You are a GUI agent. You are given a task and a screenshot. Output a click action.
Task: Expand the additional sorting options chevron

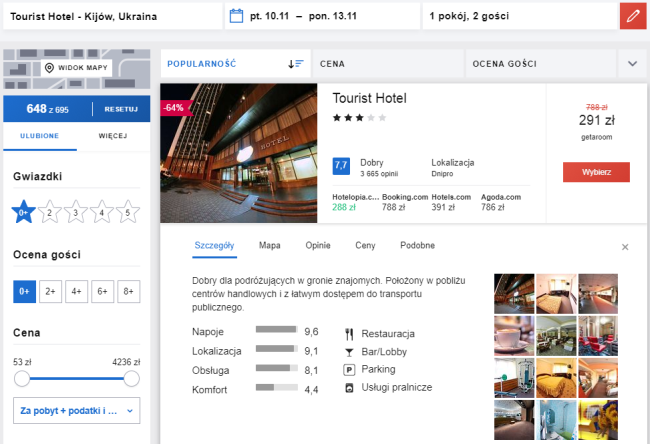coord(632,64)
